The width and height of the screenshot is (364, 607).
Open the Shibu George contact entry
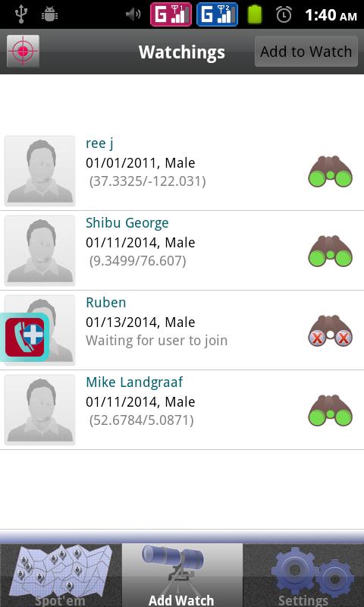click(182, 250)
